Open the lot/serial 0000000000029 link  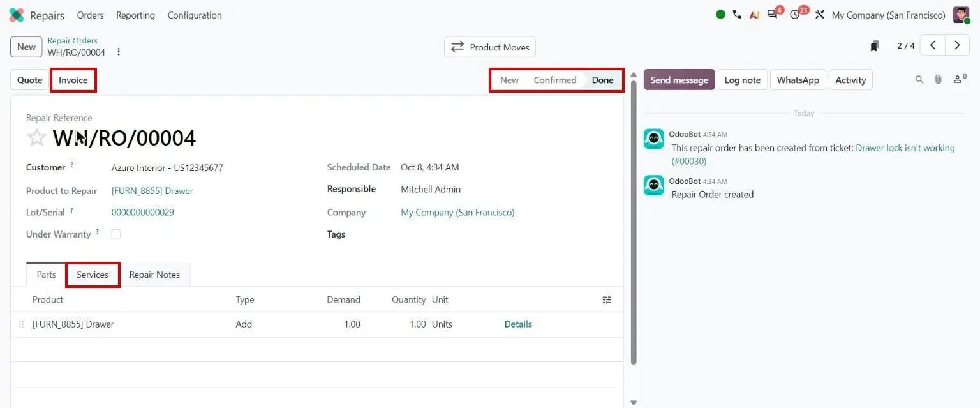142,212
